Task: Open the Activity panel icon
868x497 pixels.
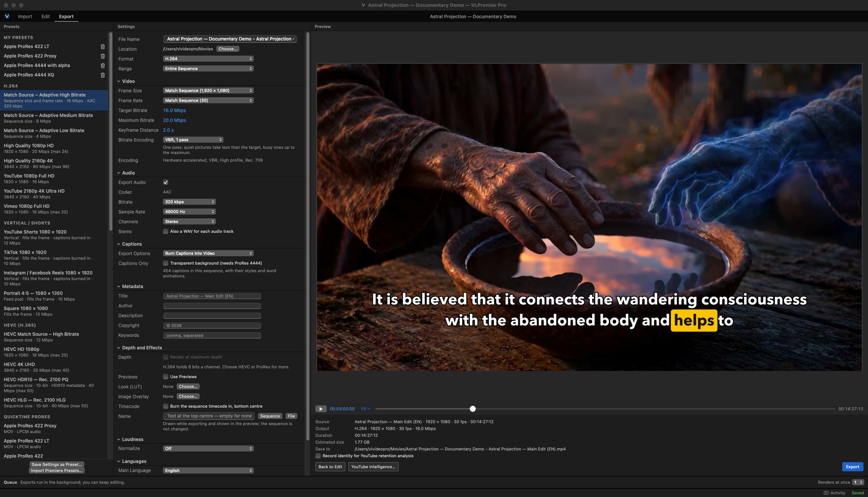Action: [x=826, y=493]
